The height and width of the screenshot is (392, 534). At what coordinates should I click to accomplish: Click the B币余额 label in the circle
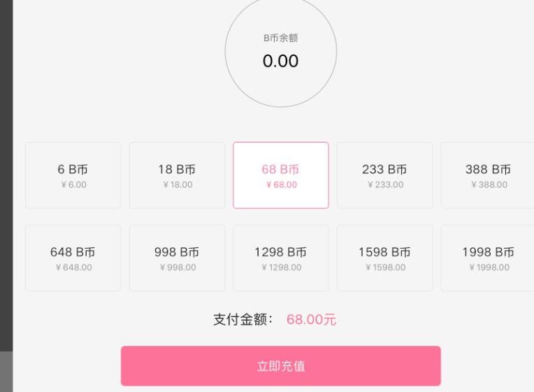click(x=280, y=38)
